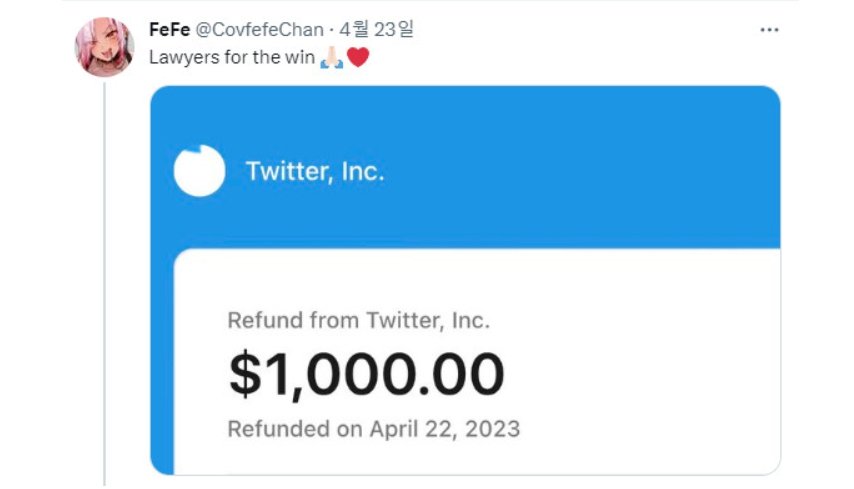Click the blue header area of the receipt
Screen dimensions: 854x489
[x=545, y=163]
